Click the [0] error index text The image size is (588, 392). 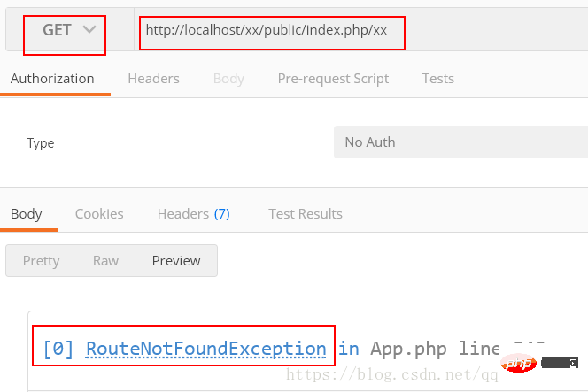click(58, 349)
